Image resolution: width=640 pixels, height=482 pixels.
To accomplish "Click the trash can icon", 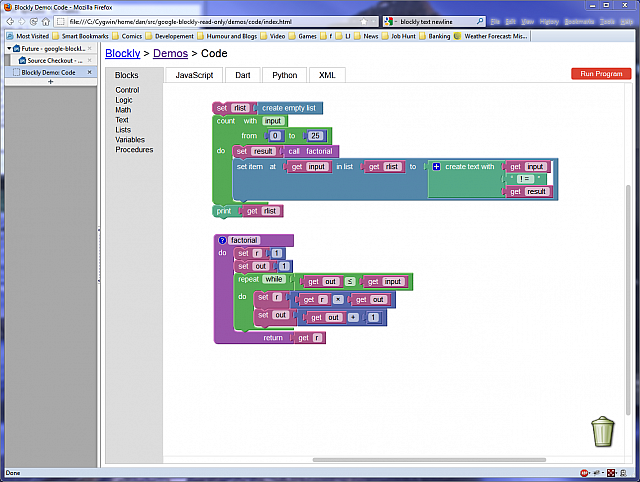I will click(x=603, y=431).
